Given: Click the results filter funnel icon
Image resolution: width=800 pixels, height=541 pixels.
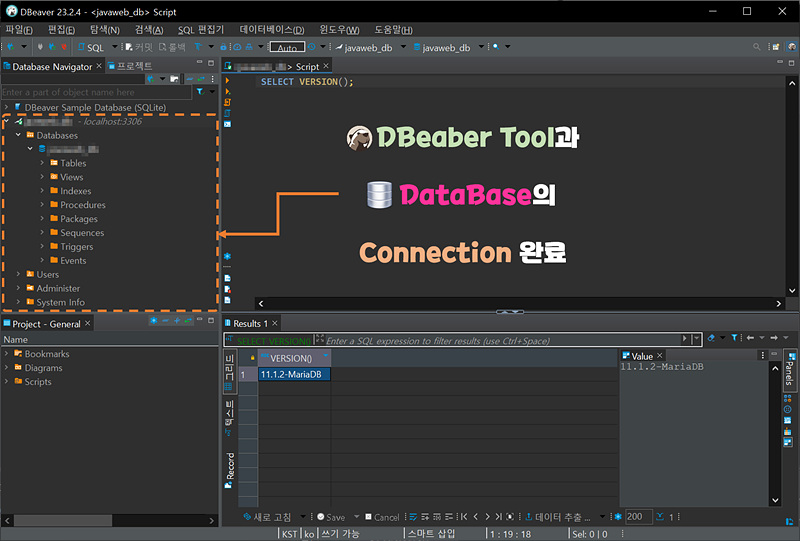Looking at the screenshot, I should click(734, 337).
